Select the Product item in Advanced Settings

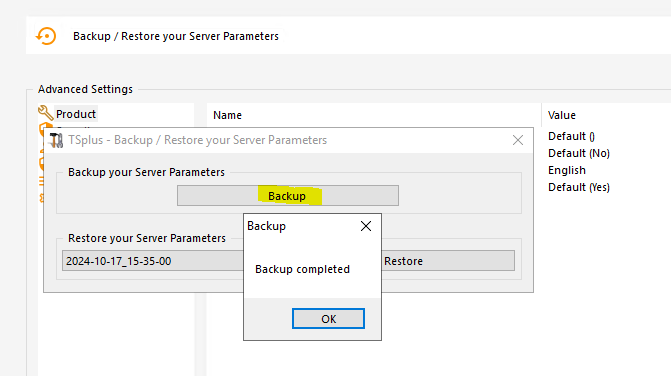click(x=76, y=114)
